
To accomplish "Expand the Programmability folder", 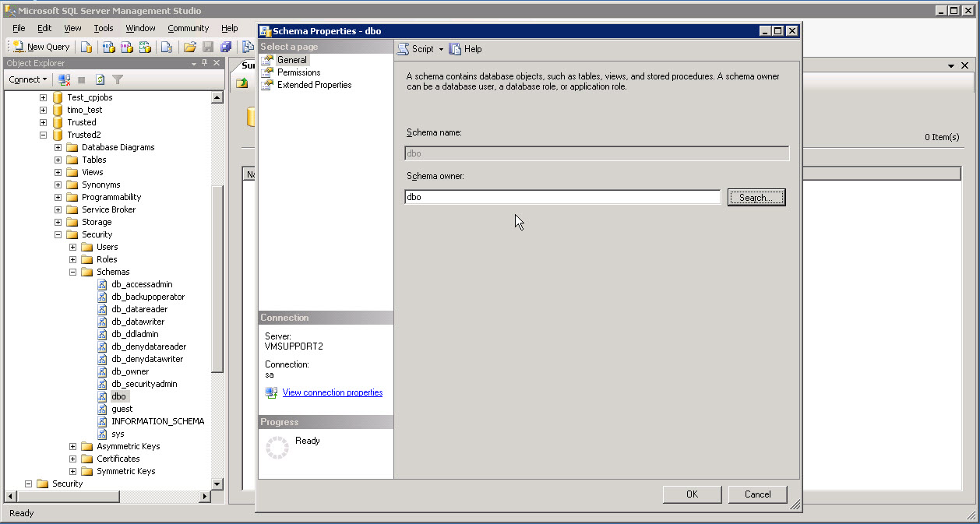I will [x=58, y=197].
